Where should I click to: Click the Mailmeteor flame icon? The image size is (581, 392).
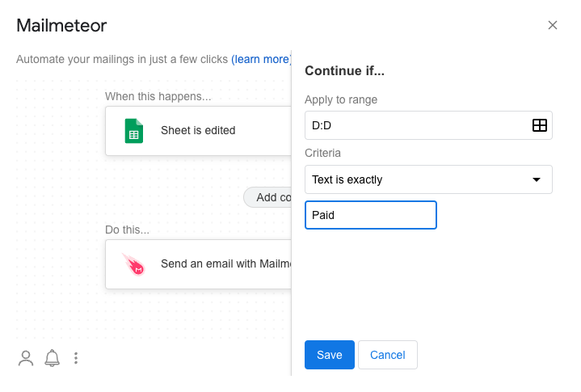134,264
